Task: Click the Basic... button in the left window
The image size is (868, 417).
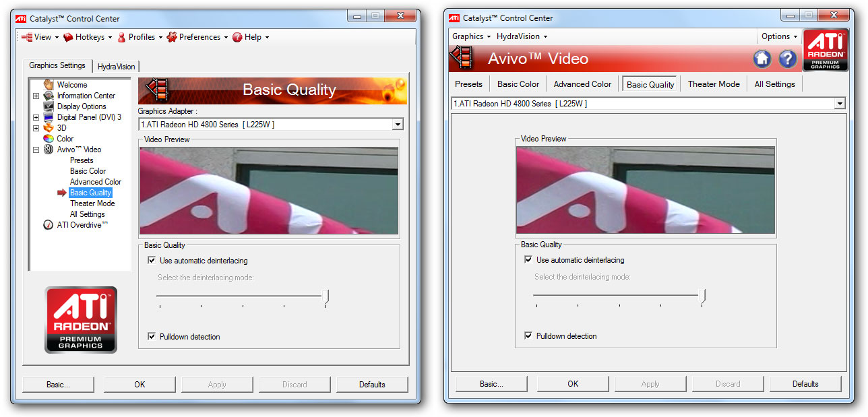Action: click(59, 385)
